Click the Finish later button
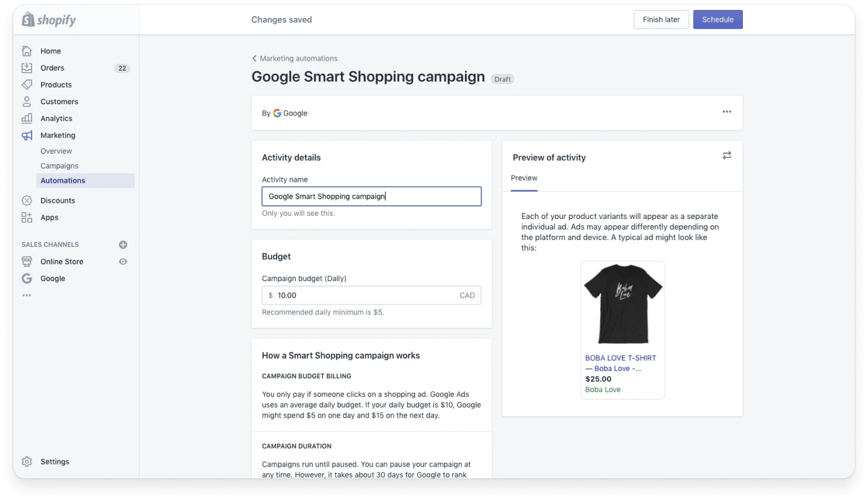This screenshot has width=868, height=500. pos(661,19)
